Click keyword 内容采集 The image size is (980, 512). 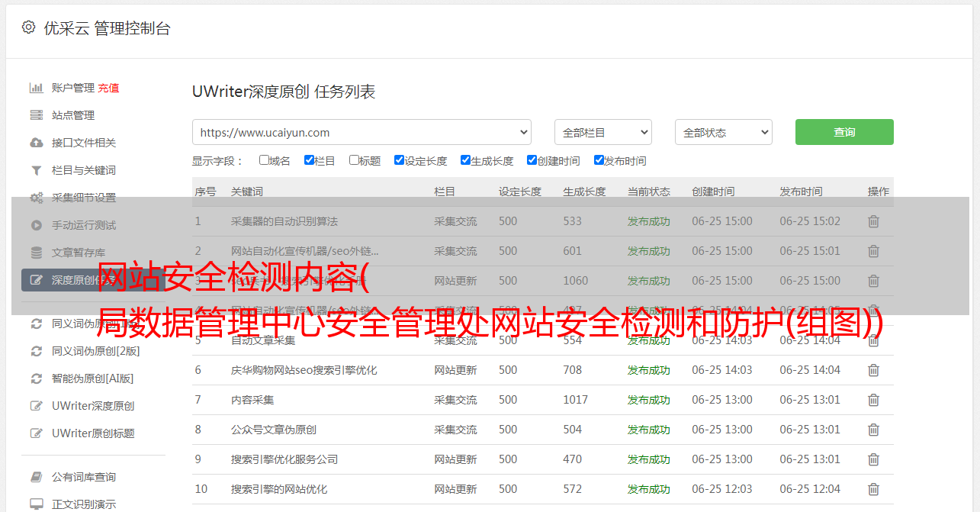(x=252, y=400)
